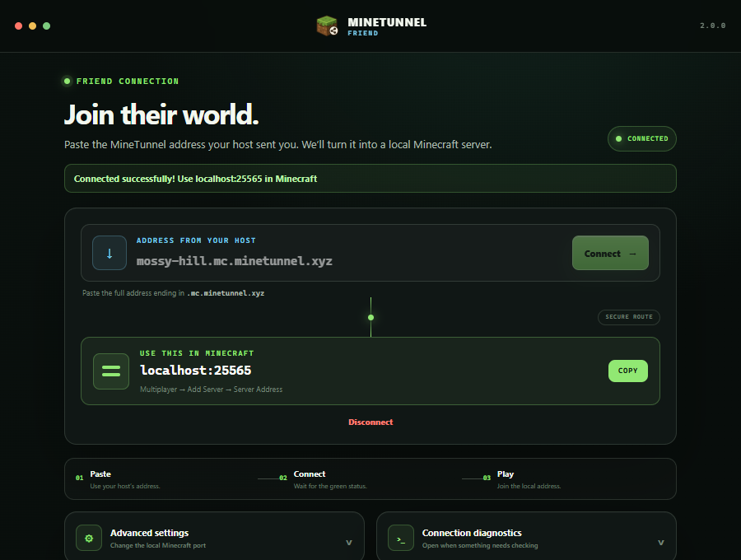Click the Multiplayer → Add Server hint text
This screenshot has width=741, height=560.
click(211, 390)
